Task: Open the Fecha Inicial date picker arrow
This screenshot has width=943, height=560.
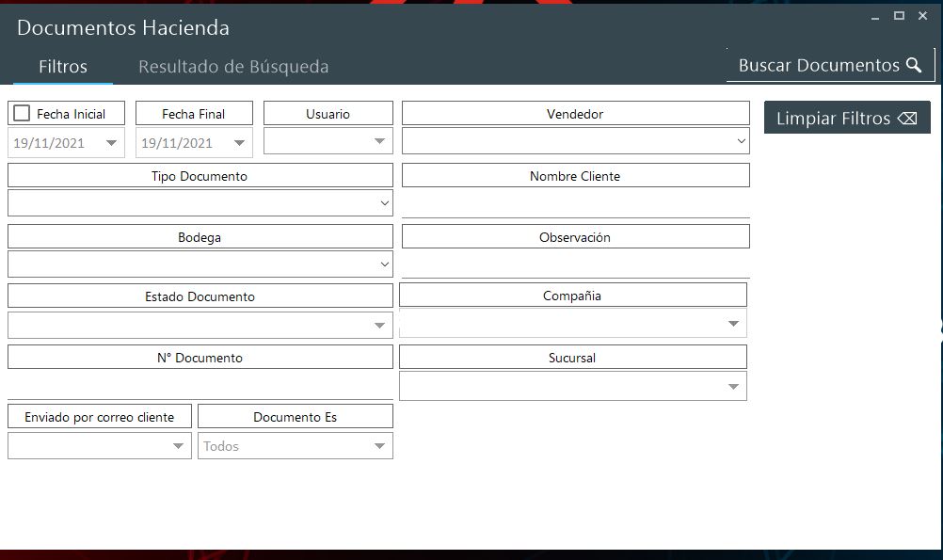Action: pos(112,143)
